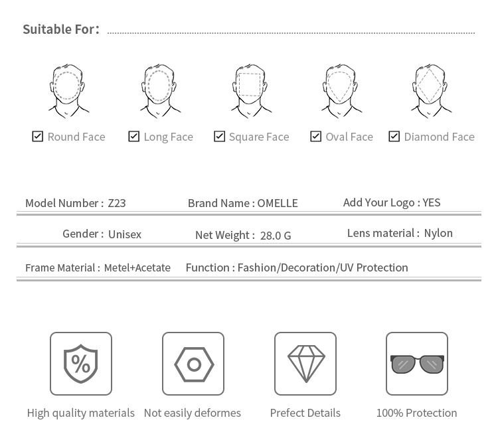Click the sunglasses protection icon
The width and height of the screenshot is (498, 448).
point(417,364)
